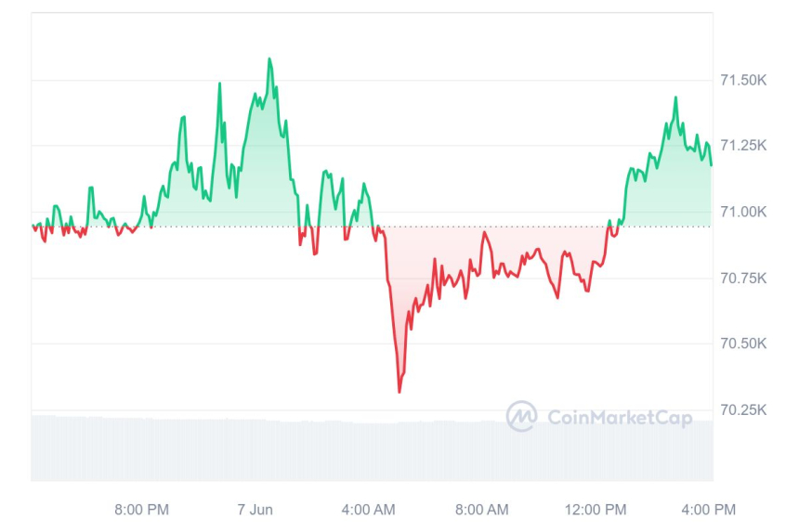Click the 71.00K price axis label
This screenshot has width=799, height=532.
pyautogui.click(x=744, y=212)
